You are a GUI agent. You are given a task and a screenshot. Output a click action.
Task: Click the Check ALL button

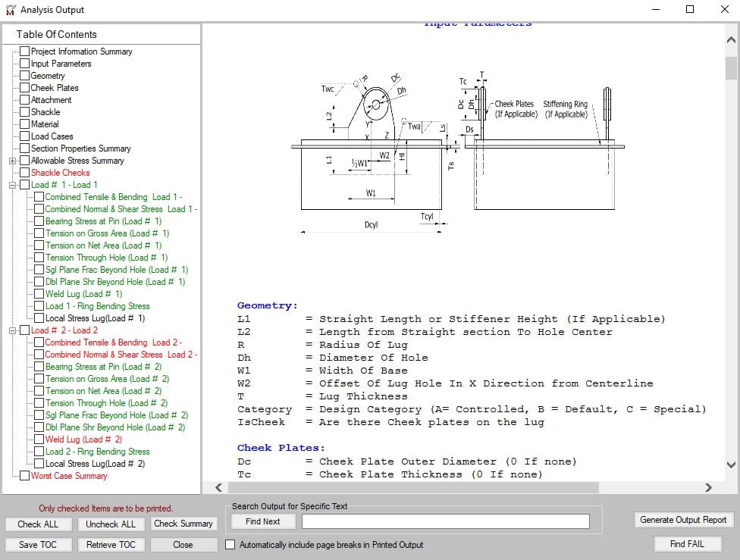(x=38, y=524)
